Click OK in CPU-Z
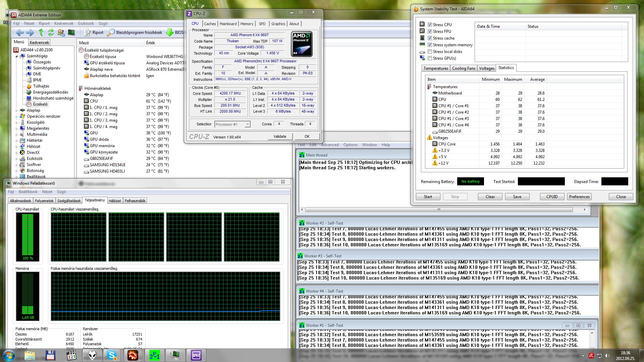 (307, 136)
